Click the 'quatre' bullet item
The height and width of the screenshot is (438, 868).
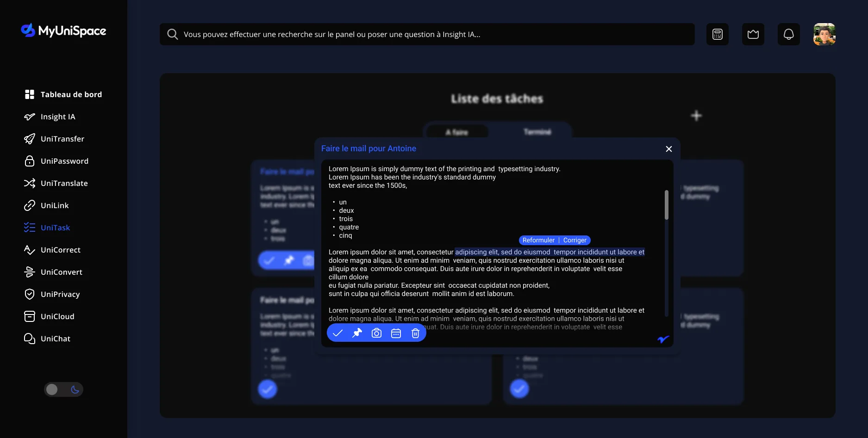coord(349,227)
